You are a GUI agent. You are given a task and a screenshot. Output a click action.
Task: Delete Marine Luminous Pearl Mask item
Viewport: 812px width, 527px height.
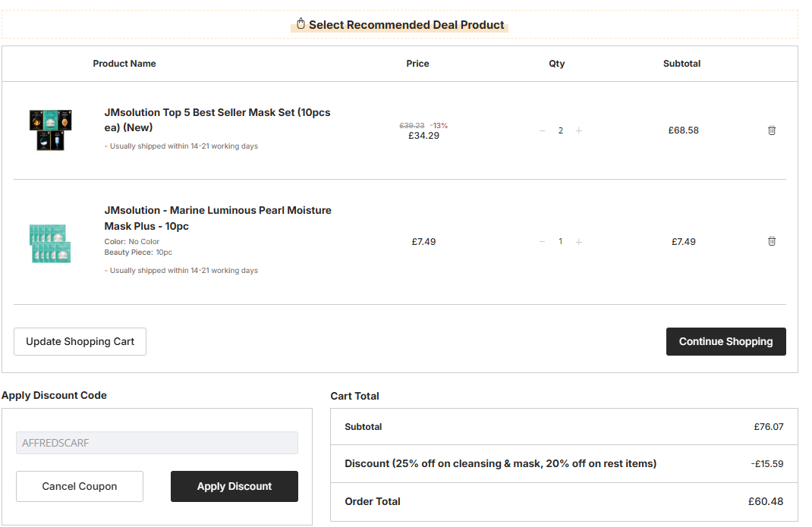click(x=772, y=241)
